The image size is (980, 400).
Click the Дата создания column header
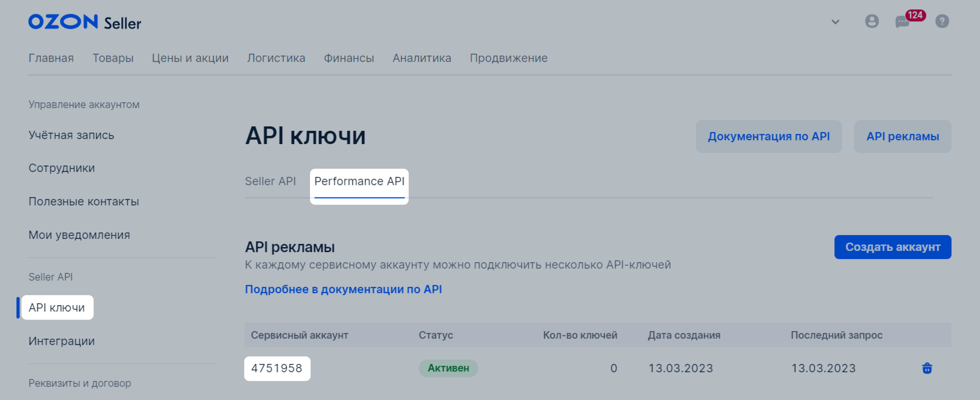coord(684,335)
